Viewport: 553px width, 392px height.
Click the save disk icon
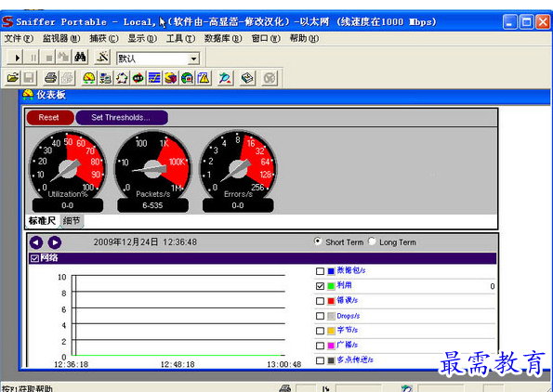[x=29, y=77]
